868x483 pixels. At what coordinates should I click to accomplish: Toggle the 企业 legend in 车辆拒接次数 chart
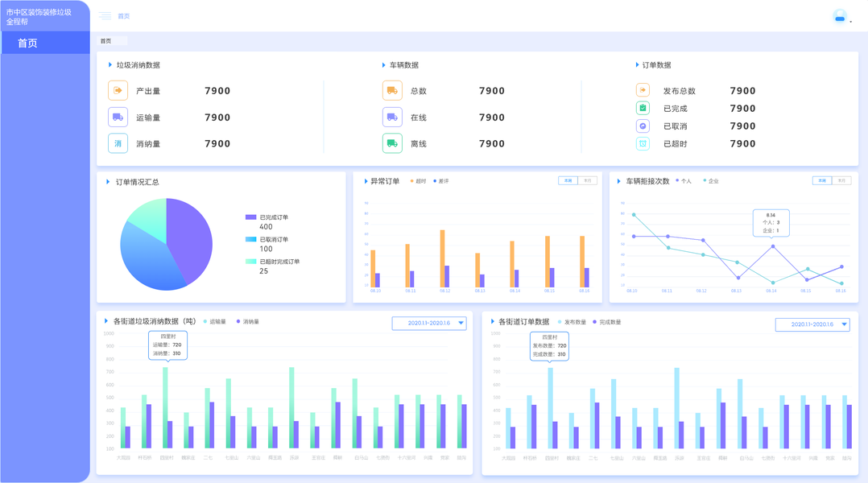pyautogui.click(x=711, y=181)
